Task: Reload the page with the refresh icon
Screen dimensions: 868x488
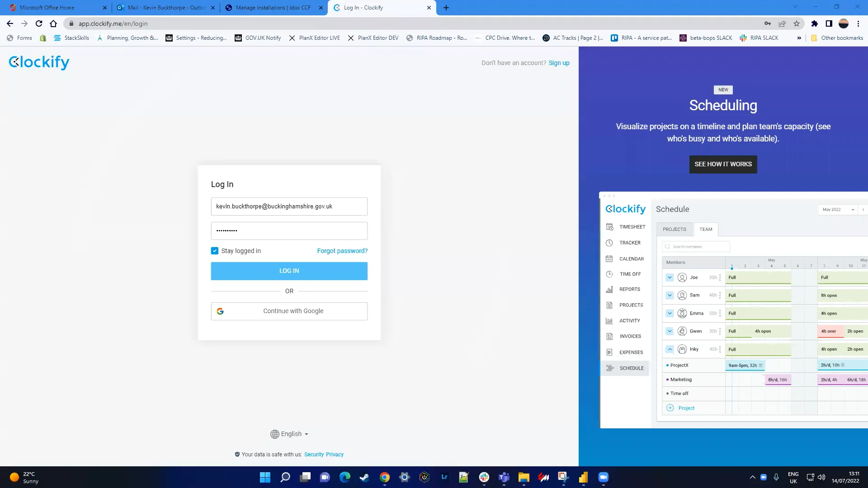Action: [x=39, y=23]
